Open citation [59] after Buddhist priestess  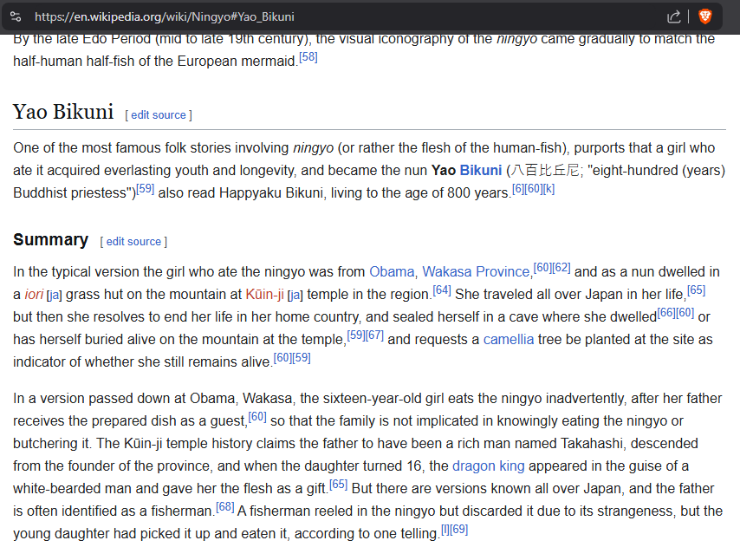tap(146, 189)
